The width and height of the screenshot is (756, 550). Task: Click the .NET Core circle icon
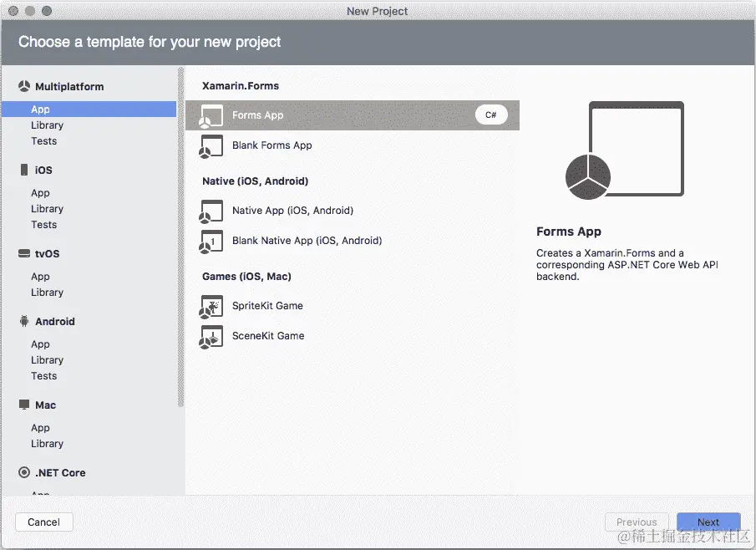24,472
